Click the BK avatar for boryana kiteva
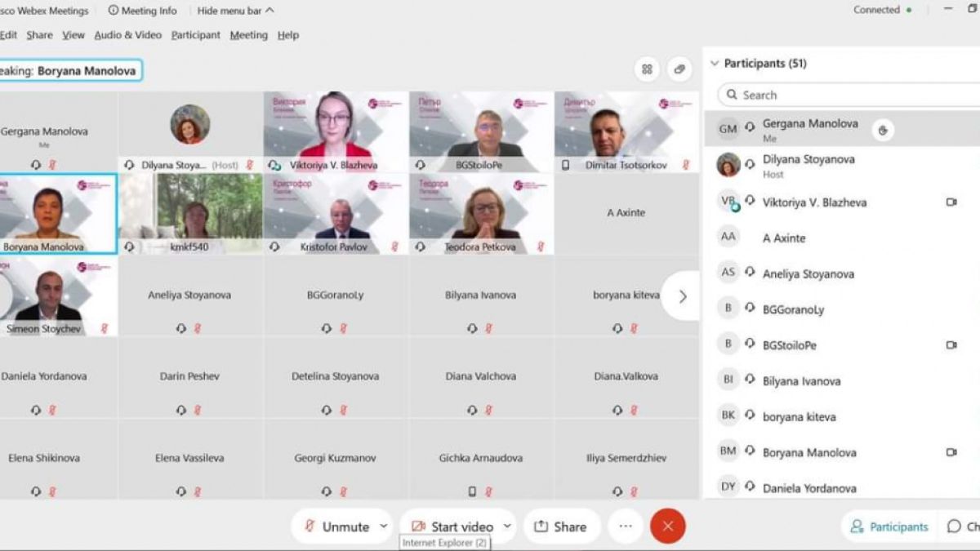This screenshot has width=980, height=551. click(728, 415)
